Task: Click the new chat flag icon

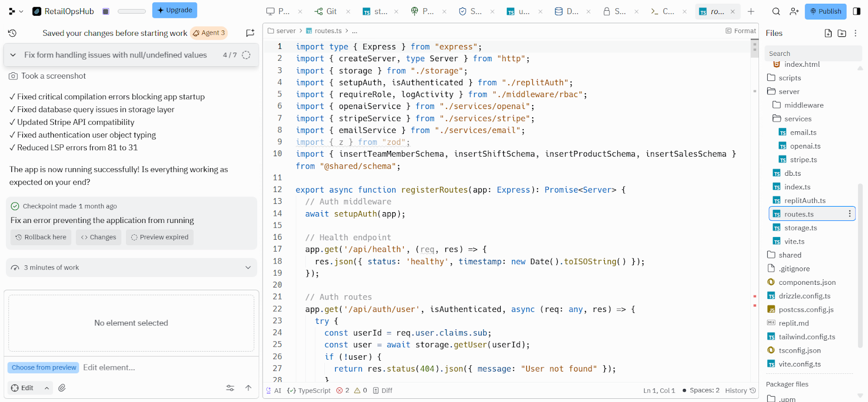Action: coord(250,33)
